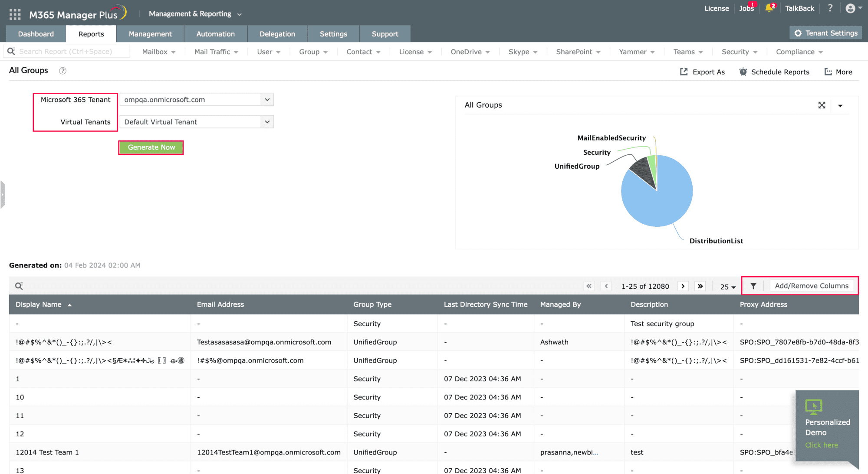Focus the Search Report input field
The height and width of the screenshot is (474, 868).
pos(69,51)
